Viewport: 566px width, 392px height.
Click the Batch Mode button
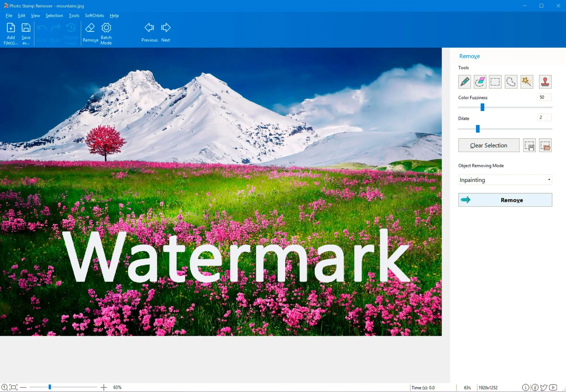(106, 33)
